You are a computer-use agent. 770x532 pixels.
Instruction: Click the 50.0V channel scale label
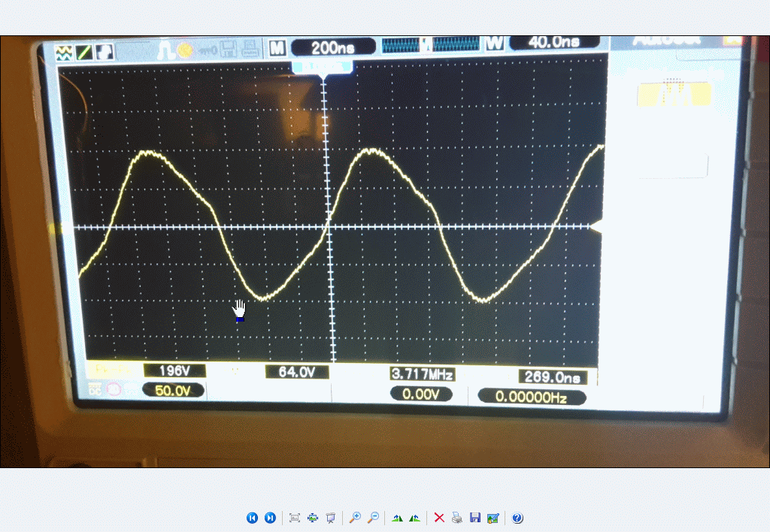point(173,390)
